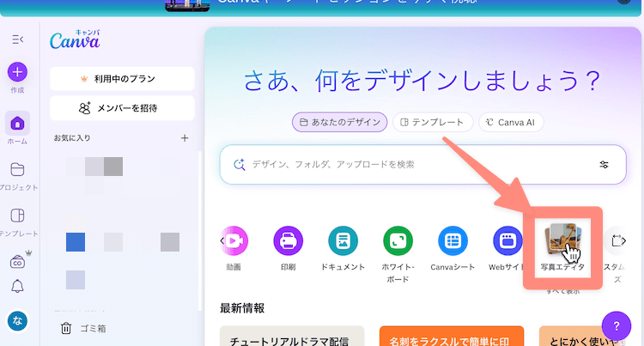The image size is (644, 346).
Task: Click the 最新情報 heading
Action: pos(242,308)
